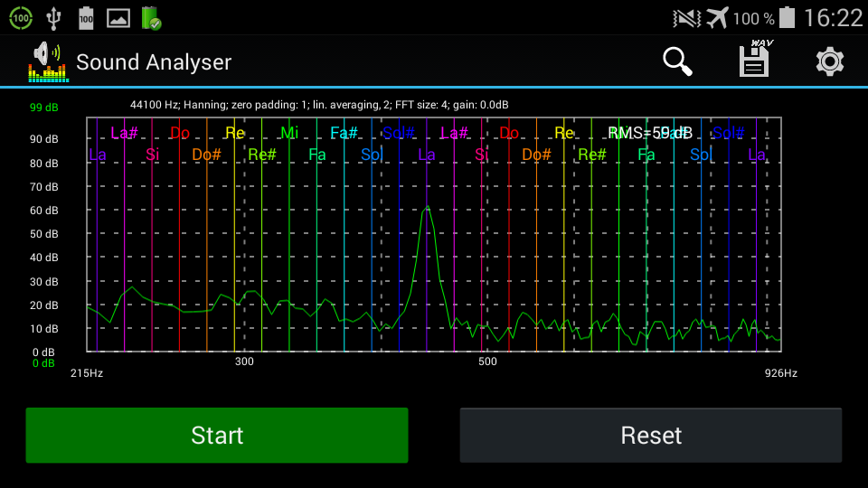Tap the 500 frequency axis label
Screen dimensions: 868x488
coord(487,361)
